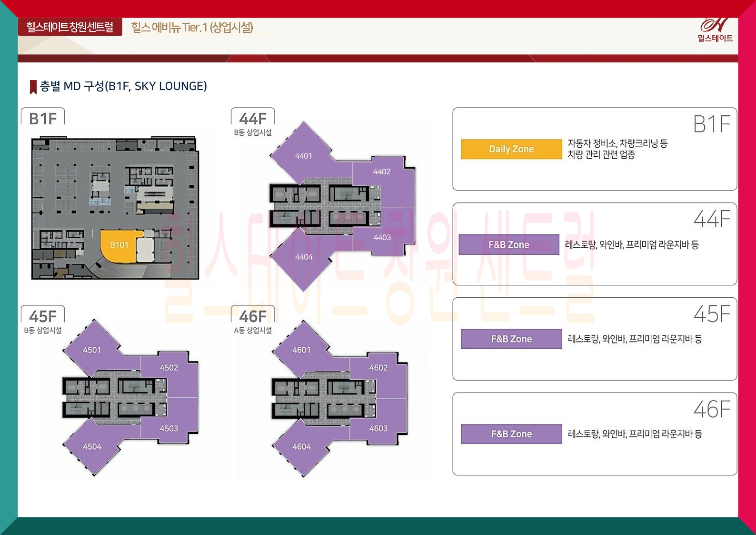Viewport: 756px width, 535px height.
Task: Click the A동 상업시설 caption under 46F
Action: point(253,330)
